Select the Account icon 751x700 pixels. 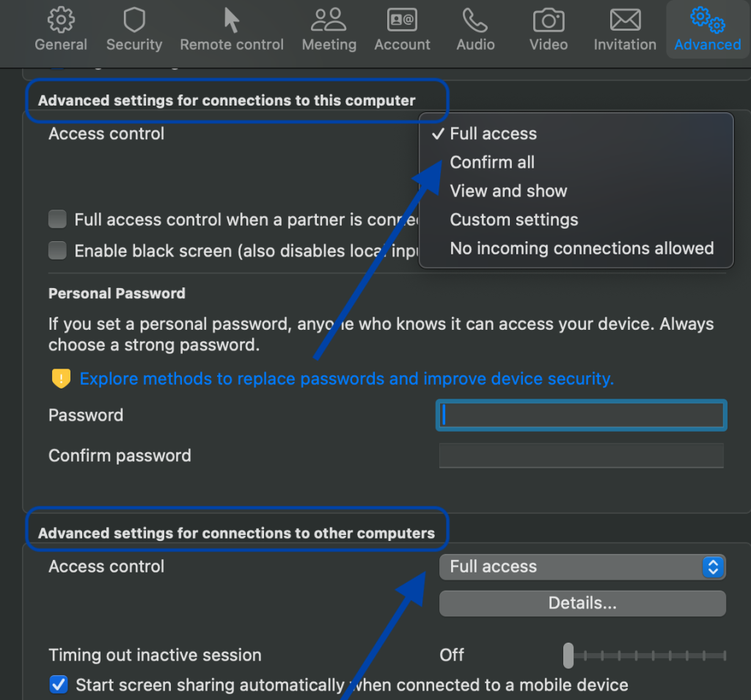coord(402,18)
